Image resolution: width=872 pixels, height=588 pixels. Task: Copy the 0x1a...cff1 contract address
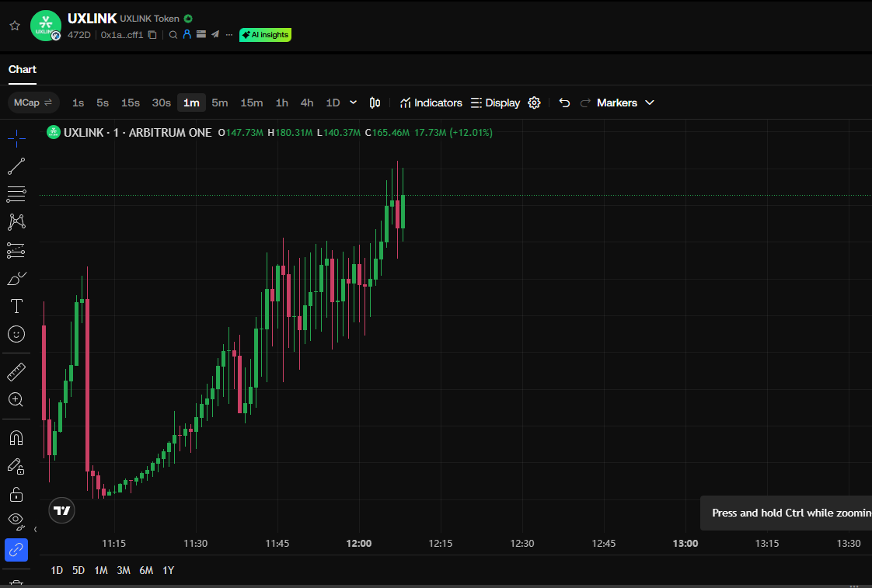[152, 34]
